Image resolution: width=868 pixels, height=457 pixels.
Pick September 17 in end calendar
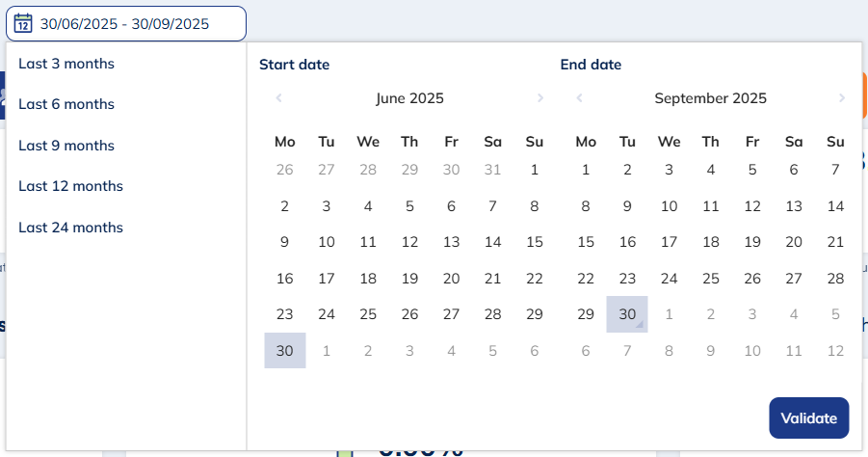pos(669,242)
